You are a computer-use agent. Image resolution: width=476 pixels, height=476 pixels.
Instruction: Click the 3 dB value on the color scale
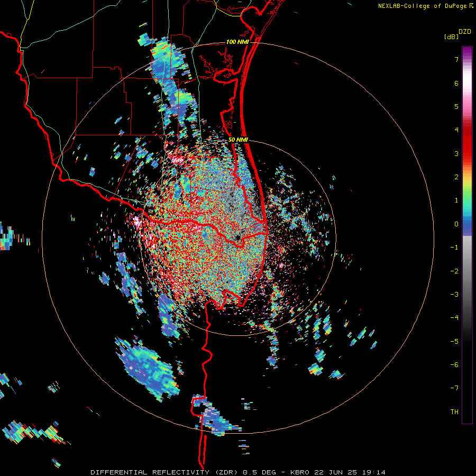456,153
